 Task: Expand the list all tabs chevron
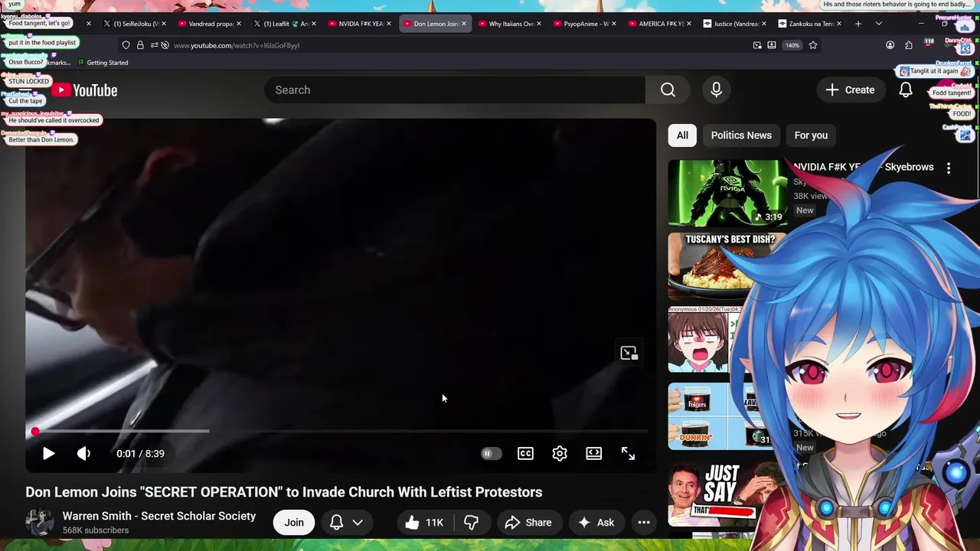(x=879, y=24)
